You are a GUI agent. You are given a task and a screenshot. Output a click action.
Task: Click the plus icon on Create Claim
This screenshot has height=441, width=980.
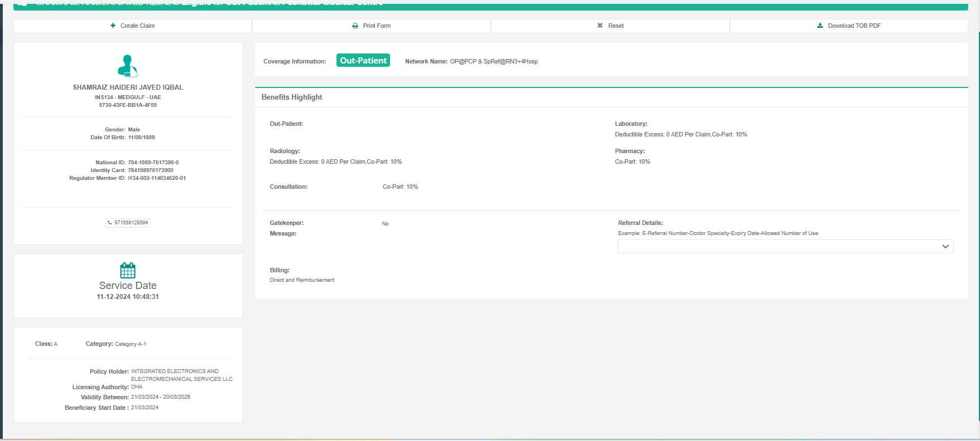tap(113, 26)
